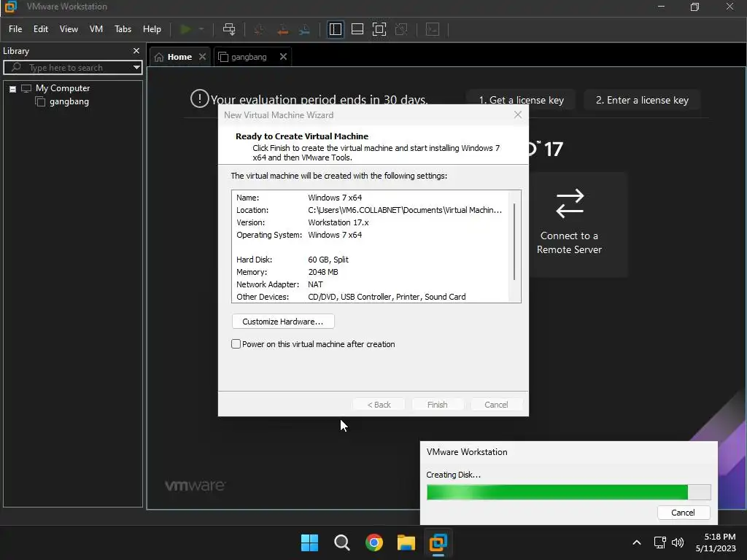Open the Windows Start menu
Viewport: 747px width, 560px height.
tap(309, 542)
